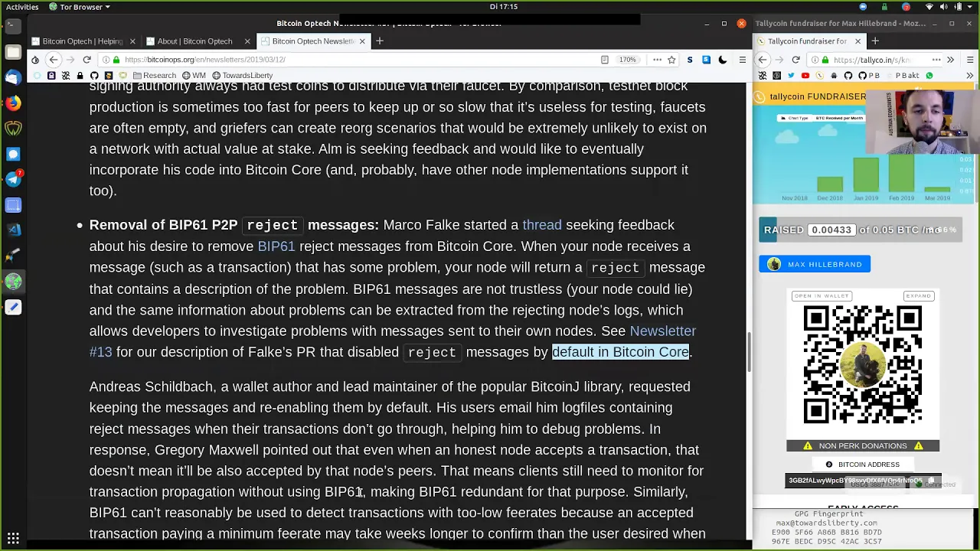
Task: Open the system volume indicator
Action: coord(944,7)
